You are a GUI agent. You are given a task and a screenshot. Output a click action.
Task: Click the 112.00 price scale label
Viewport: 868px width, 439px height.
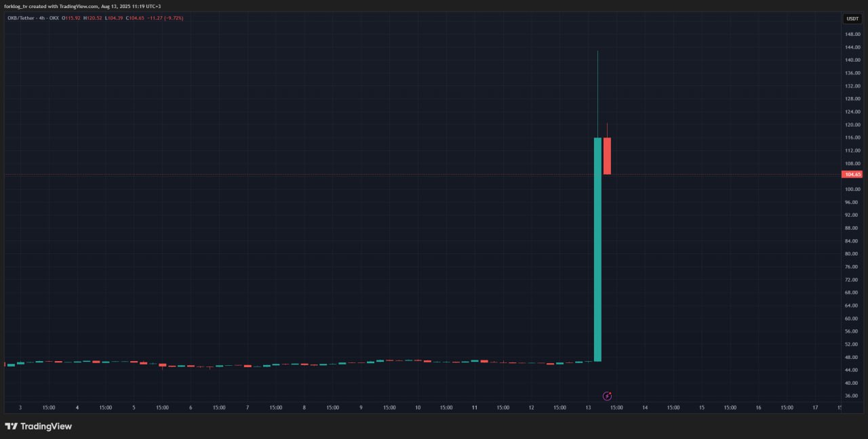(x=852, y=150)
